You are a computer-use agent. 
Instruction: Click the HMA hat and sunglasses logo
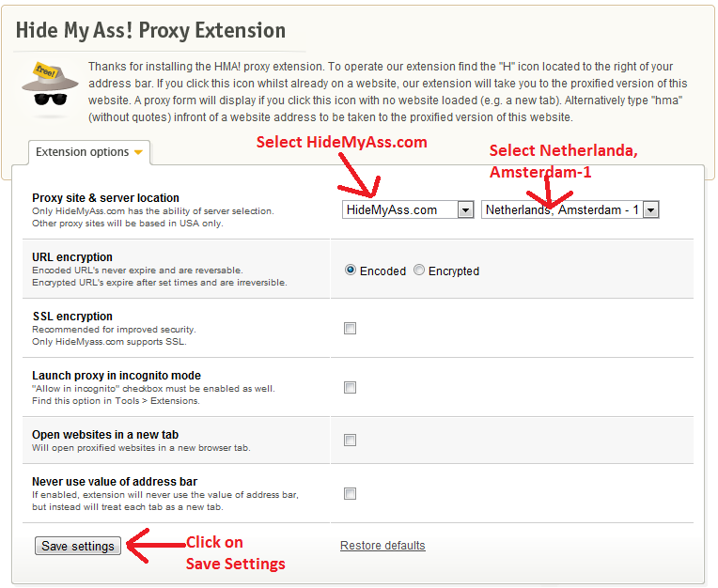(x=51, y=85)
